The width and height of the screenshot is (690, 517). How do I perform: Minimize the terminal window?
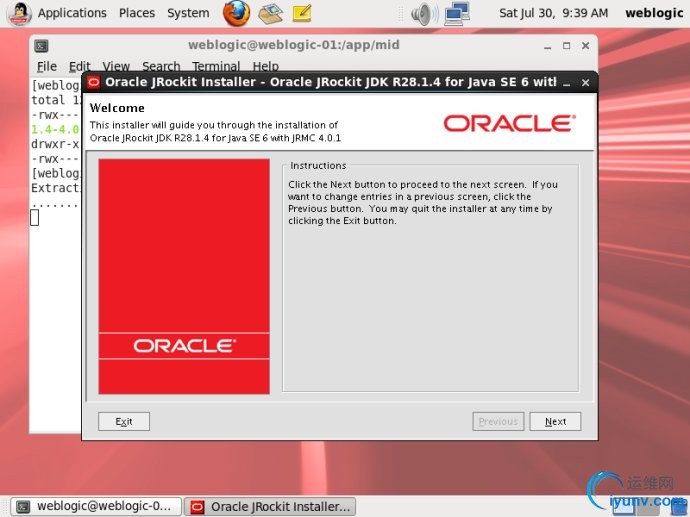547,46
